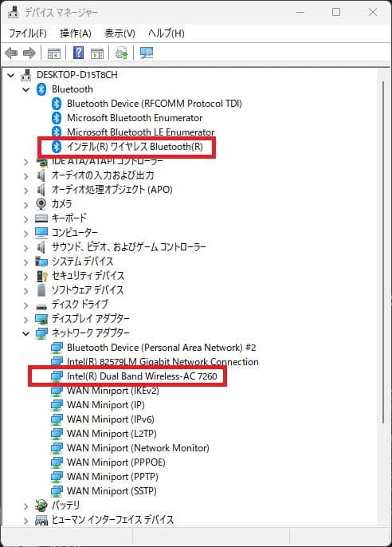Open the 操作(A) menu
392x547 pixels.
click(x=76, y=33)
